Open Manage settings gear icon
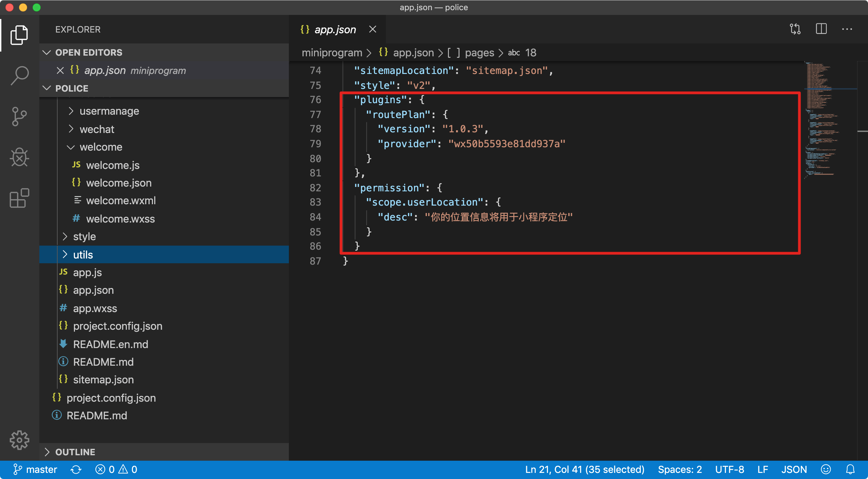The height and width of the screenshot is (479, 868). 19,440
